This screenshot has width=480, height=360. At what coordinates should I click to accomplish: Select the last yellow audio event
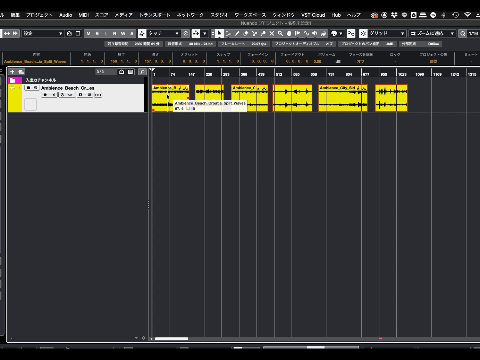pos(391,98)
